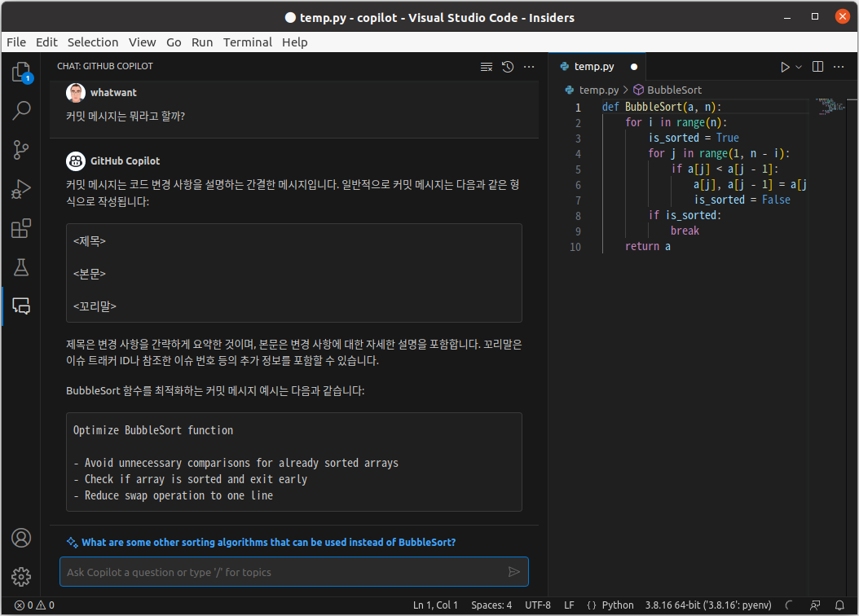The height and width of the screenshot is (616, 859).
Task: Send the chat message arrow
Action: [514, 572]
